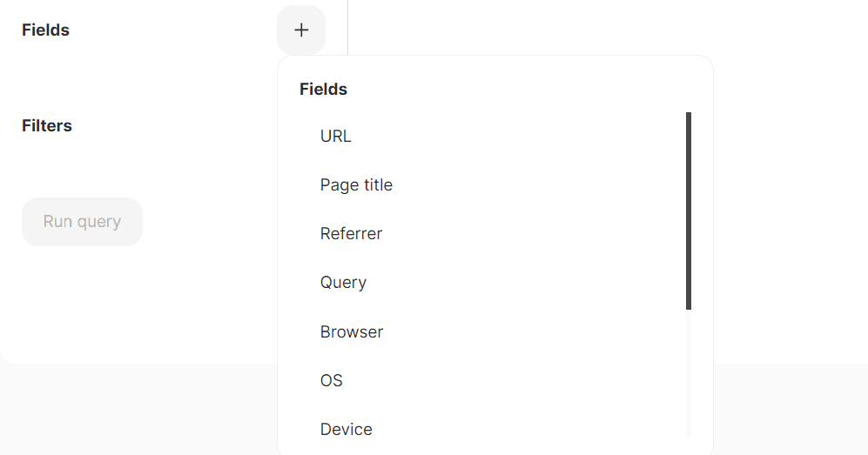Click the bold Fields header inside the popup

[x=323, y=90]
